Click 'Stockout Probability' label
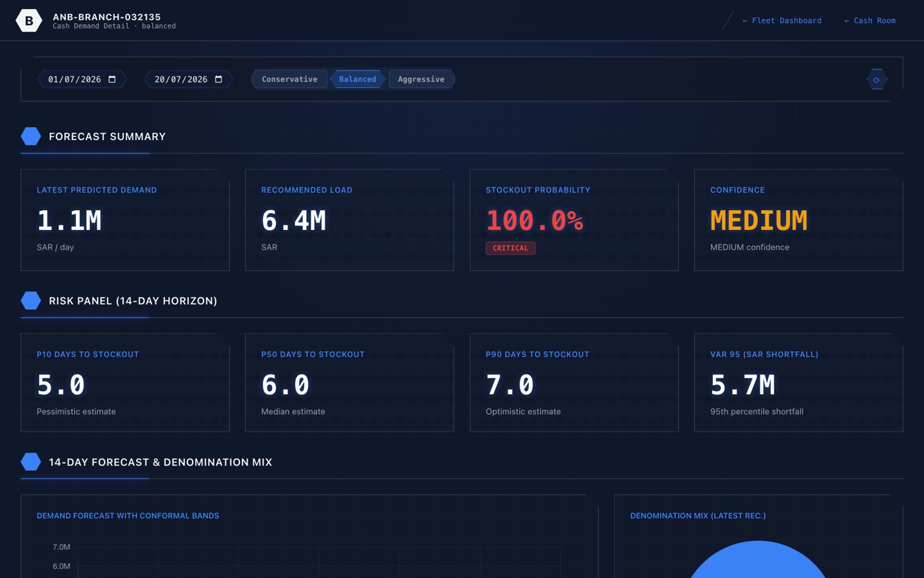 coord(538,190)
